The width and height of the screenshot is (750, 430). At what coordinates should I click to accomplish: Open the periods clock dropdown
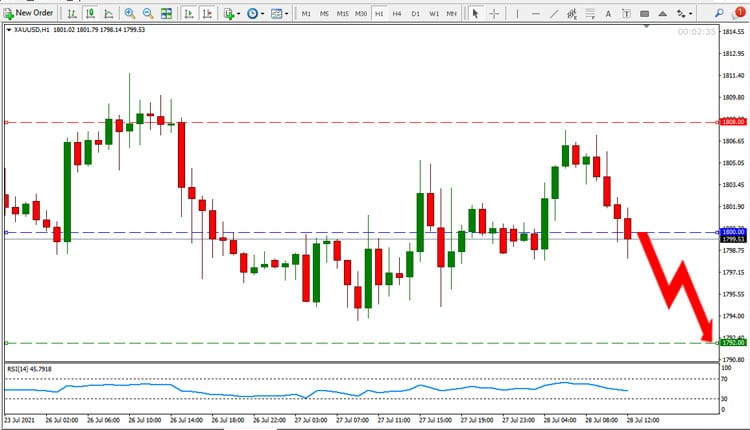click(x=254, y=13)
